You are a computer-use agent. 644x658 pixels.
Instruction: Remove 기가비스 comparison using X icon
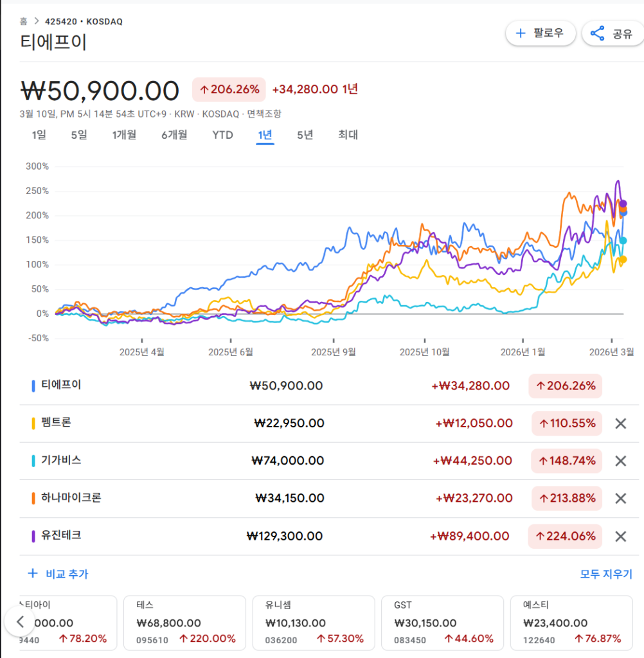pyautogui.click(x=620, y=461)
